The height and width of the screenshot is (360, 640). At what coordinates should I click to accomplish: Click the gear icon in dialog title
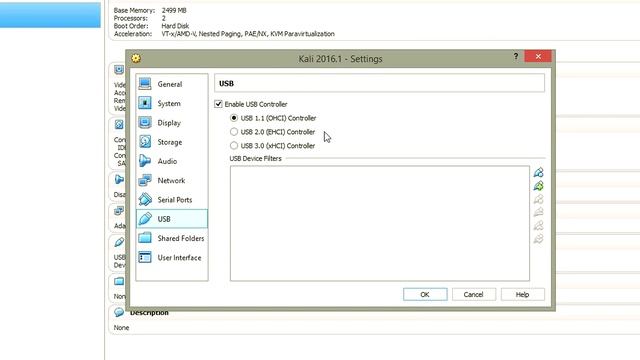[136, 58]
